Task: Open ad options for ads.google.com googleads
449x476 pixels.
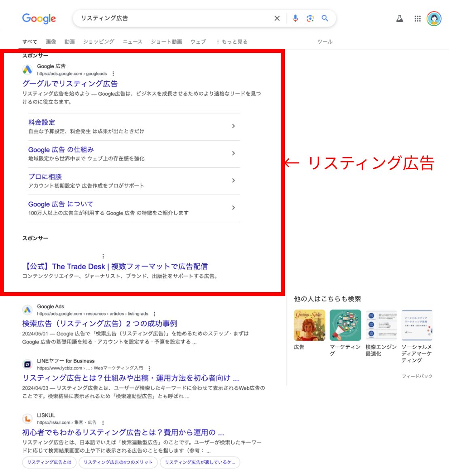Action: (113, 74)
